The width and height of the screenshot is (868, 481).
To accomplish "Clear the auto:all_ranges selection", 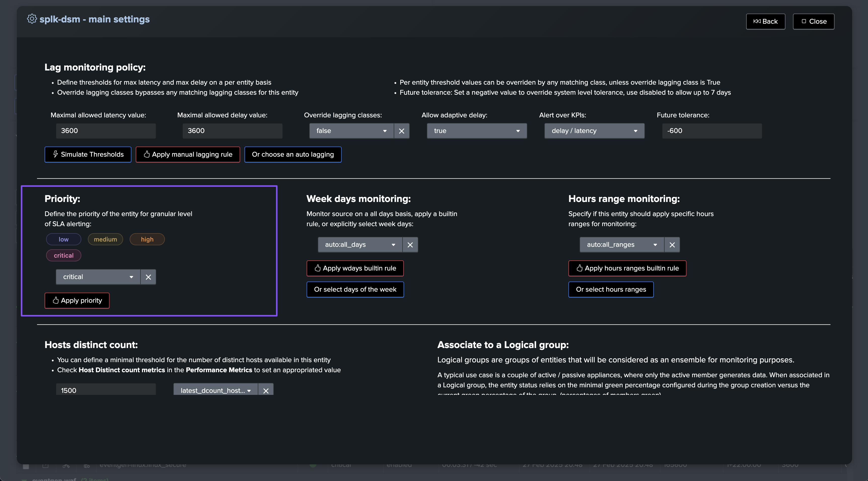I will tap(672, 245).
